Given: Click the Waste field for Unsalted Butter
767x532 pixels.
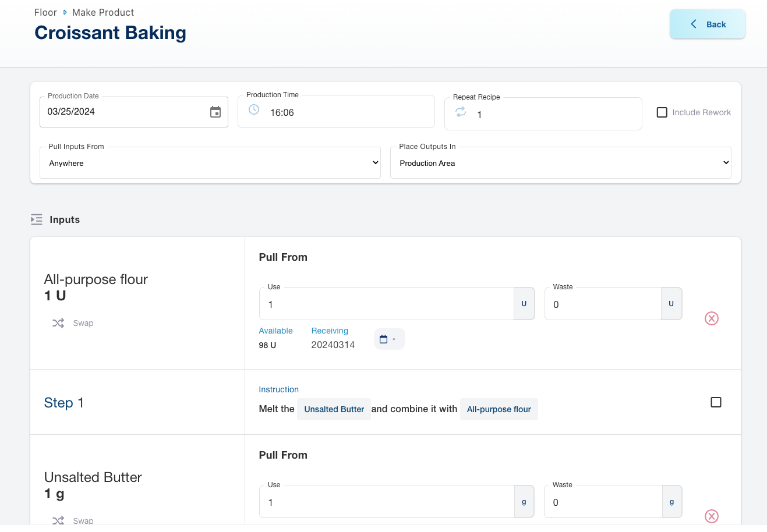Looking at the screenshot, I should (x=603, y=502).
